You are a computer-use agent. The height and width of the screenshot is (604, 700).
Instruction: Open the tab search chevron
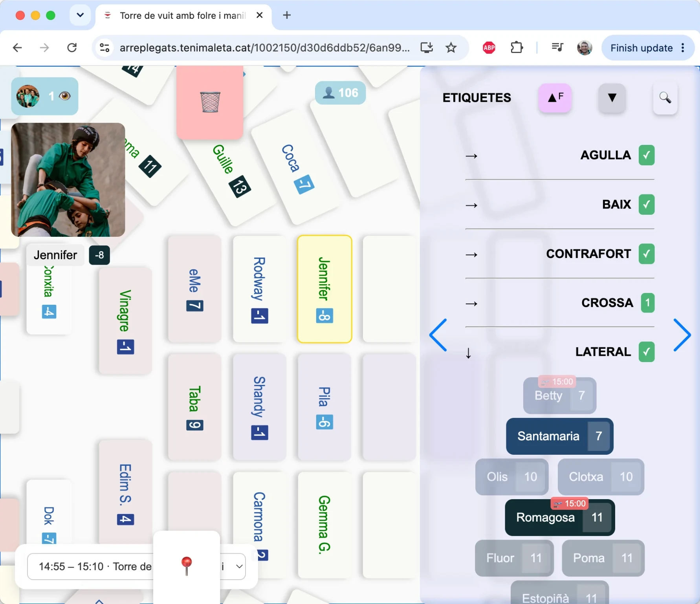(80, 15)
